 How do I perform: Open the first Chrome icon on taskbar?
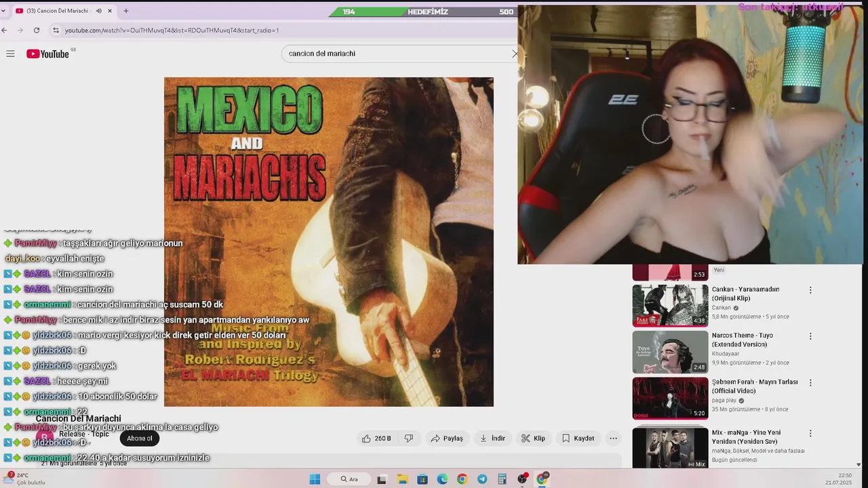click(462, 479)
